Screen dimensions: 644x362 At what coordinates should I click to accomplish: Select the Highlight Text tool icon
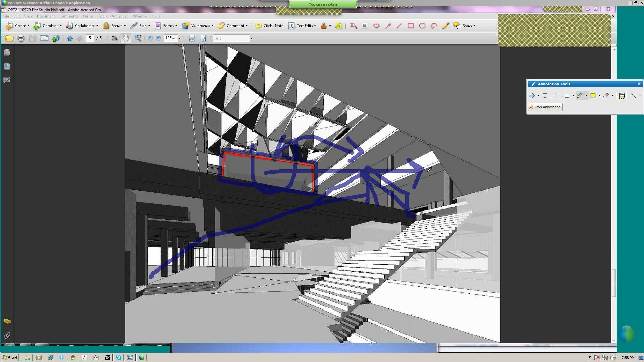click(x=339, y=26)
